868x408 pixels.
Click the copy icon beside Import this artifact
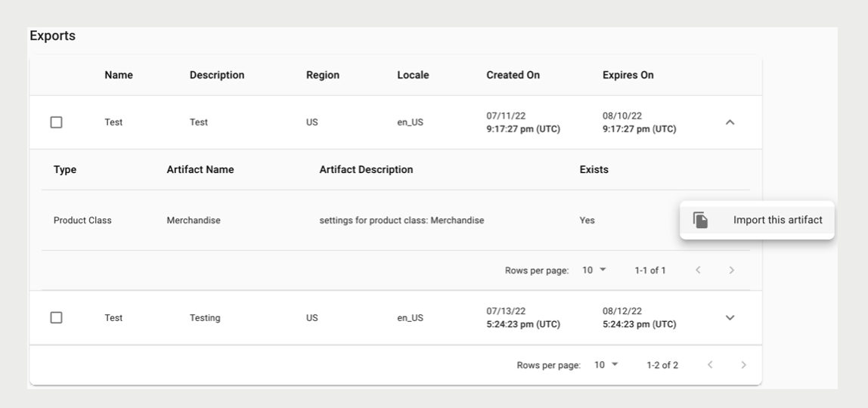(700, 220)
